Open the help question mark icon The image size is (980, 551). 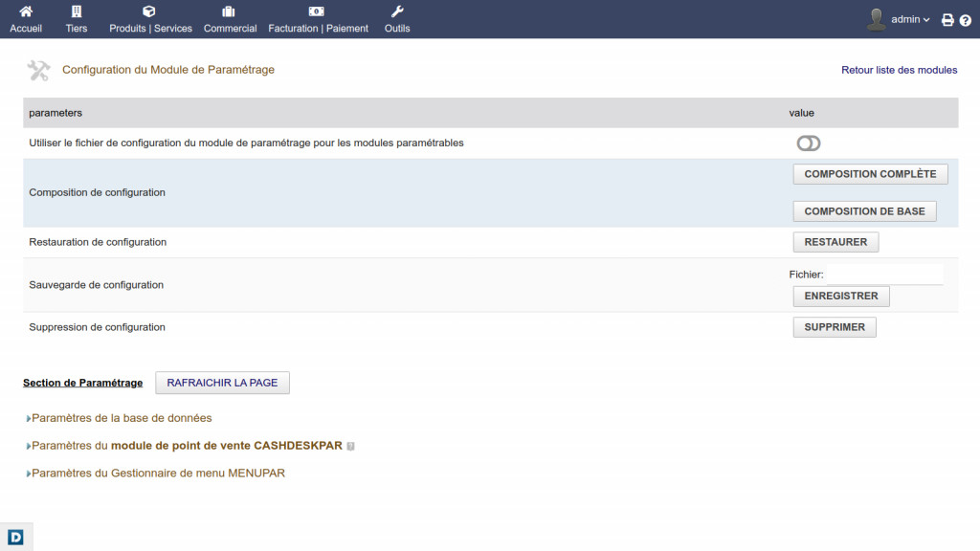(966, 20)
